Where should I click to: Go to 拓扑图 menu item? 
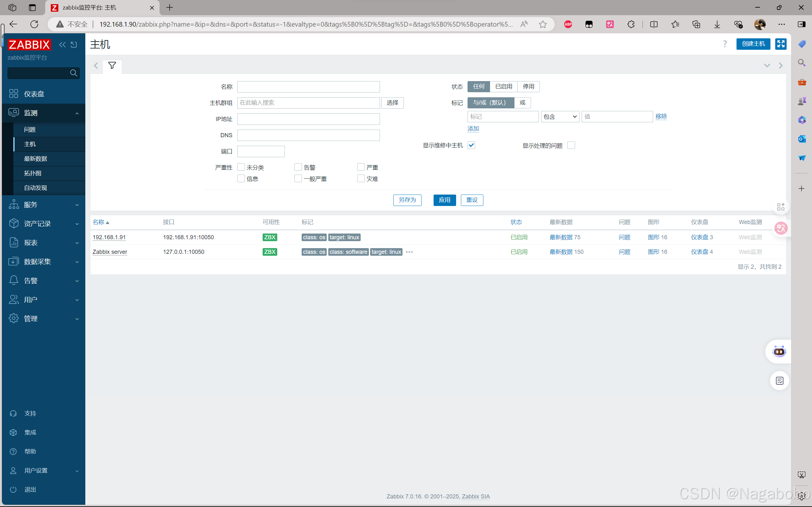pos(33,173)
